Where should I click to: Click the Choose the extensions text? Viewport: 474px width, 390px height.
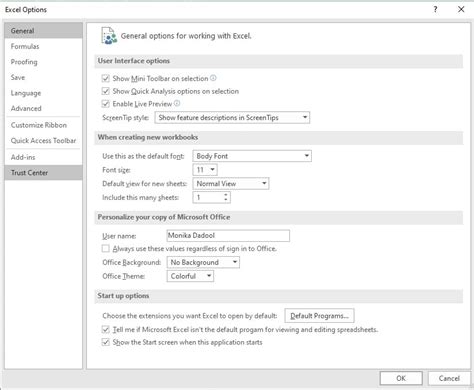(x=190, y=316)
